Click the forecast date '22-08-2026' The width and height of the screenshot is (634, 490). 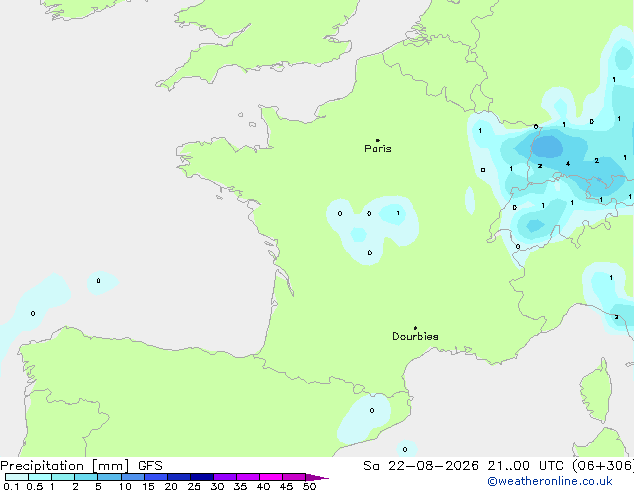coord(433,466)
